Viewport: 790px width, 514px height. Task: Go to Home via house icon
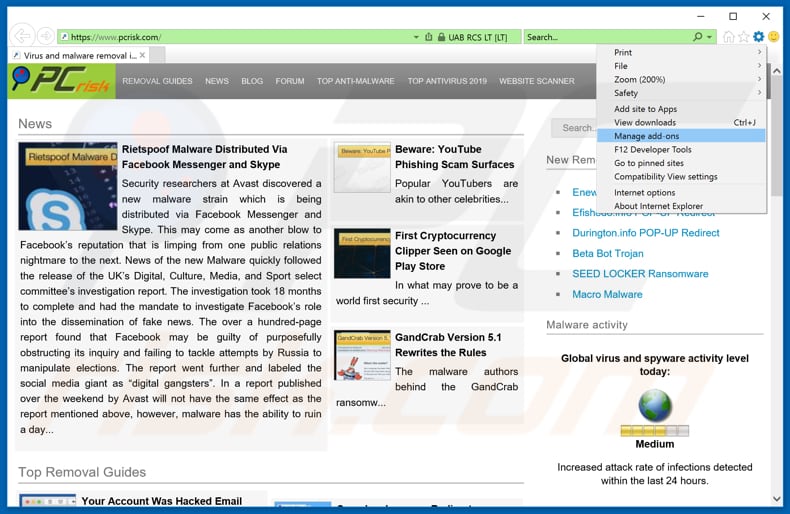(728, 37)
